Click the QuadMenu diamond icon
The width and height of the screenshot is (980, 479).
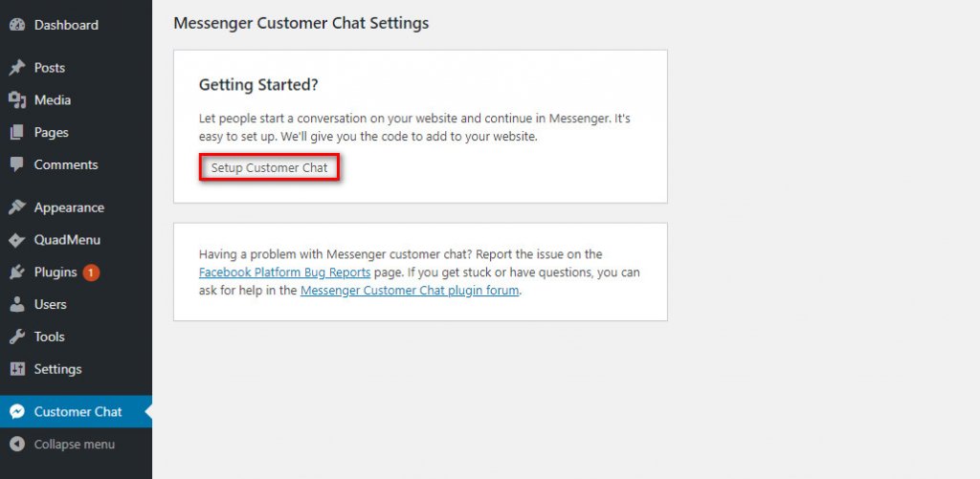17,240
